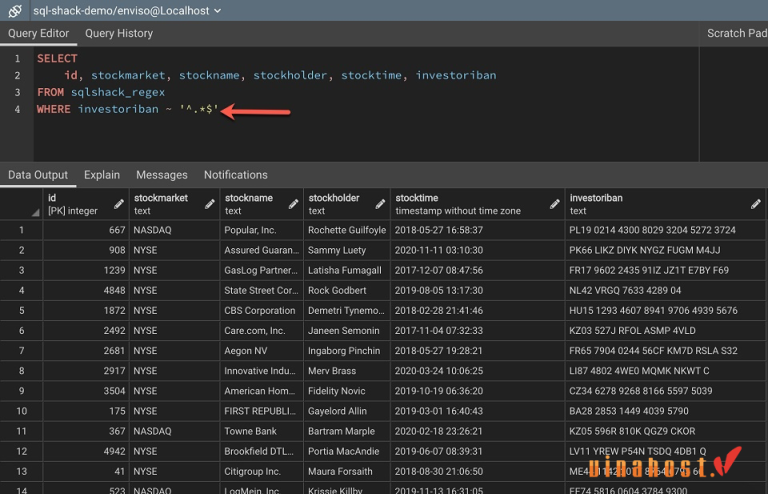The width and height of the screenshot is (768, 494).
Task: Click the top-left select-all corner of the grid
Action: point(21,204)
